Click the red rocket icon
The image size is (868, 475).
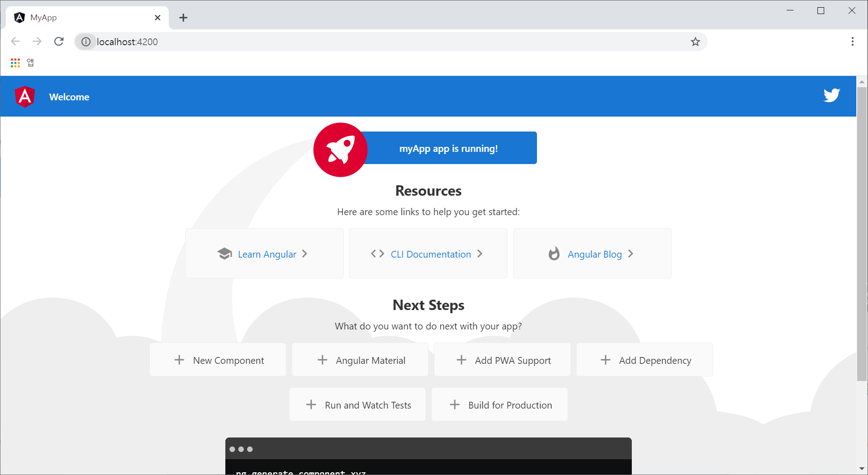pyautogui.click(x=341, y=150)
